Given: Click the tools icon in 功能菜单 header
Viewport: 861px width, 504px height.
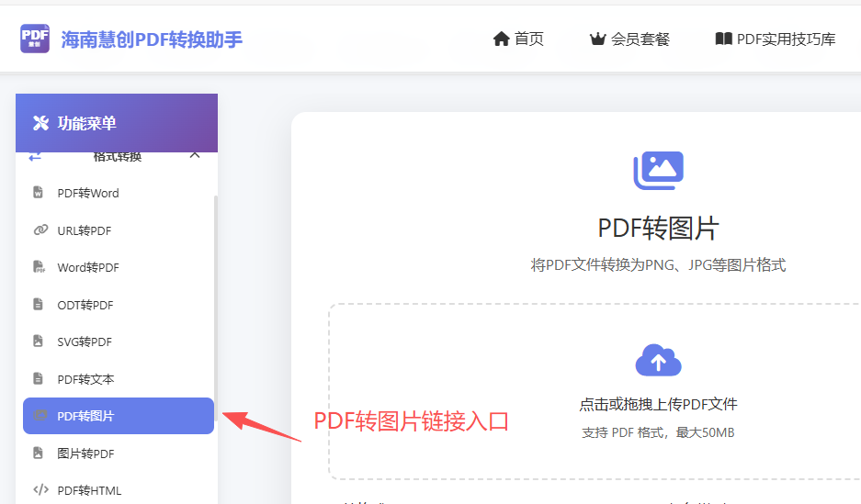Looking at the screenshot, I should click(x=40, y=123).
